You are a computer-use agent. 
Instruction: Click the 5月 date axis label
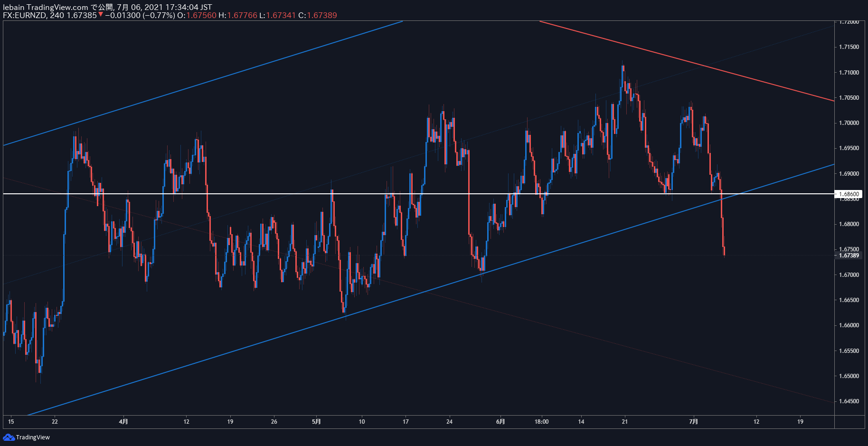tap(316, 421)
